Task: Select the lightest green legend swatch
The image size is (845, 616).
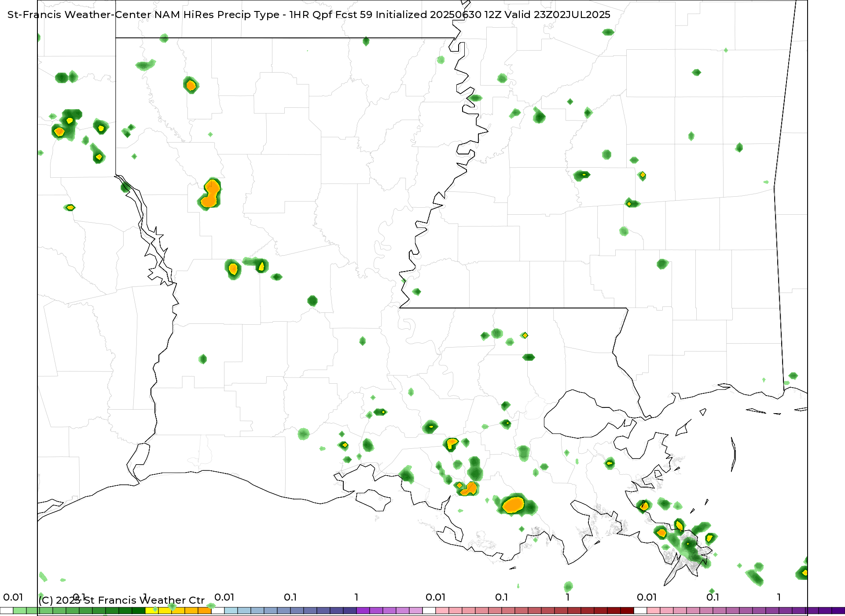Action: [x=20, y=611]
